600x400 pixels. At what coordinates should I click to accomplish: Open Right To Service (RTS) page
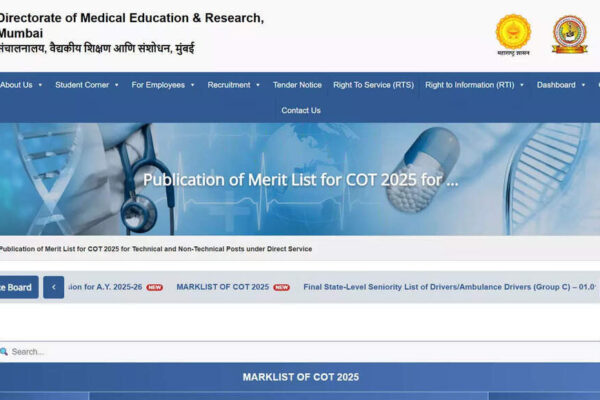coord(373,85)
